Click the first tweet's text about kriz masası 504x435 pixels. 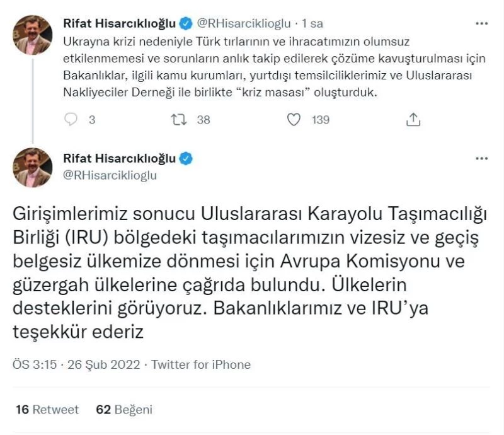(x=274, y=67)
